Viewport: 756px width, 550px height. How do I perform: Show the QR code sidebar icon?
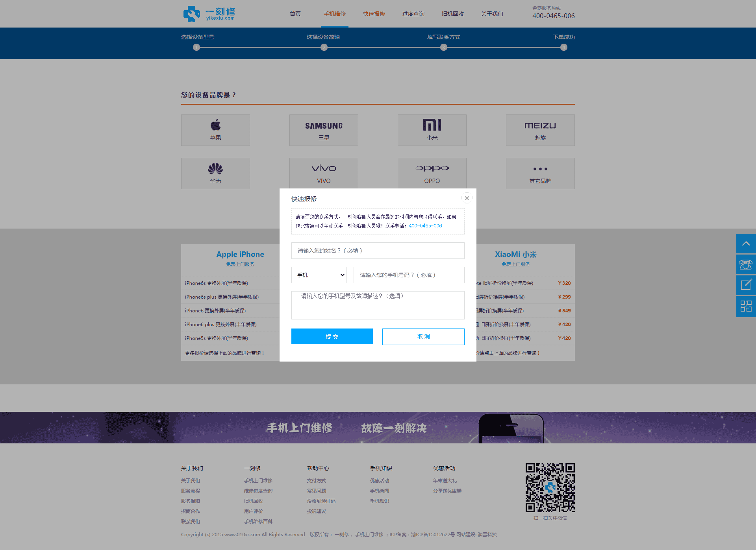click(746, 306)
